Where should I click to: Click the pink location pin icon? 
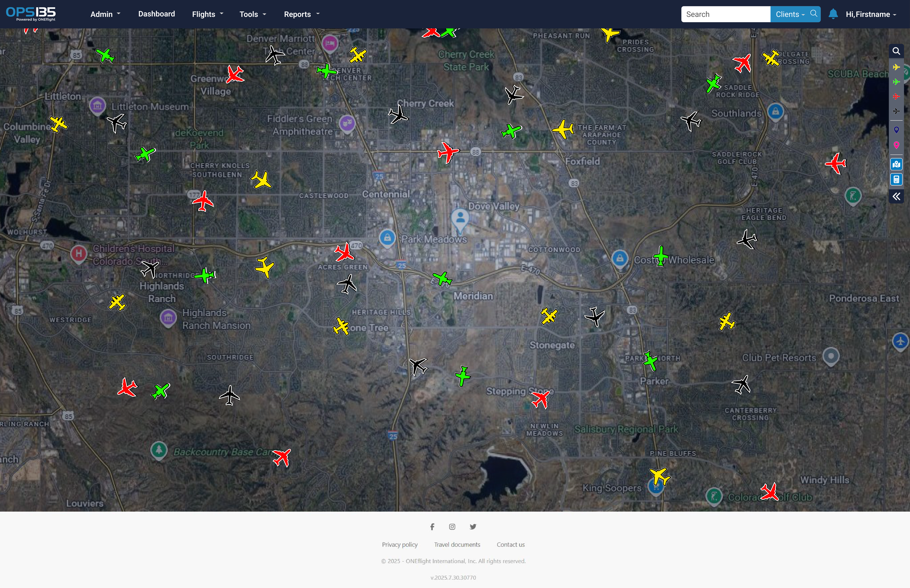point(896,145)
